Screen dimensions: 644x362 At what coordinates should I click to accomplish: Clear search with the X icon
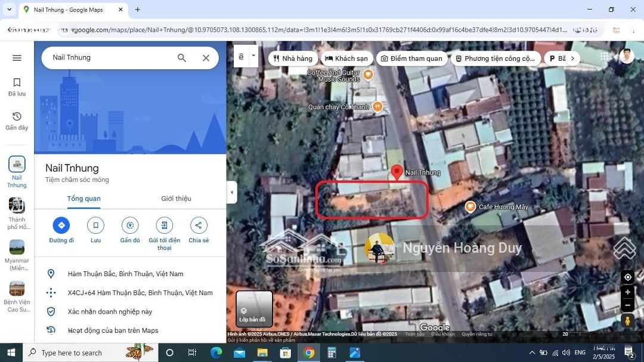(206, 58)
